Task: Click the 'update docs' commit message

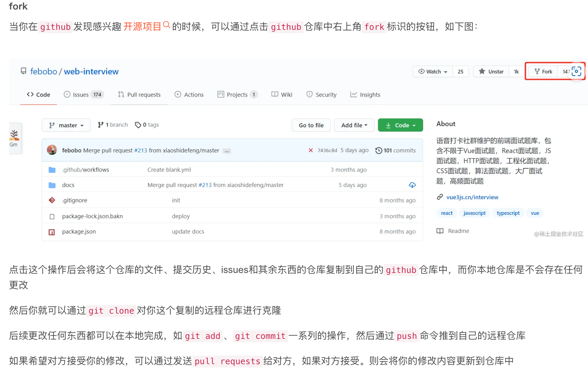Action: (188, 231)
